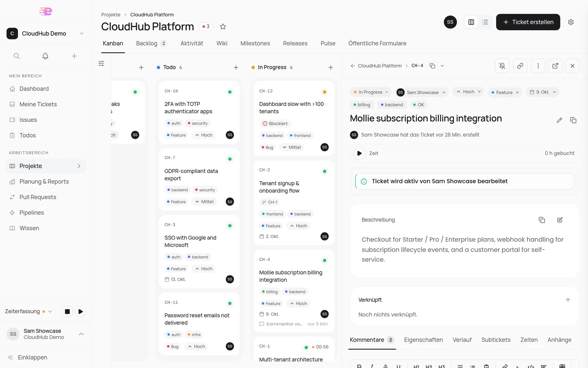This screenshot has height=368, width=588.
Task: Change ticket type Feature dropdown
Action: 505,92
